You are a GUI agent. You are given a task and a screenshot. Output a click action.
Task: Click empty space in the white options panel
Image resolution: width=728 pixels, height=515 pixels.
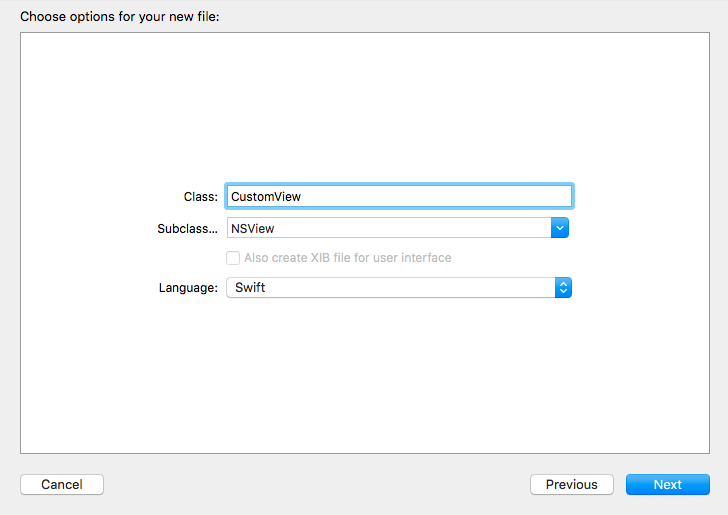coord(370,100)
